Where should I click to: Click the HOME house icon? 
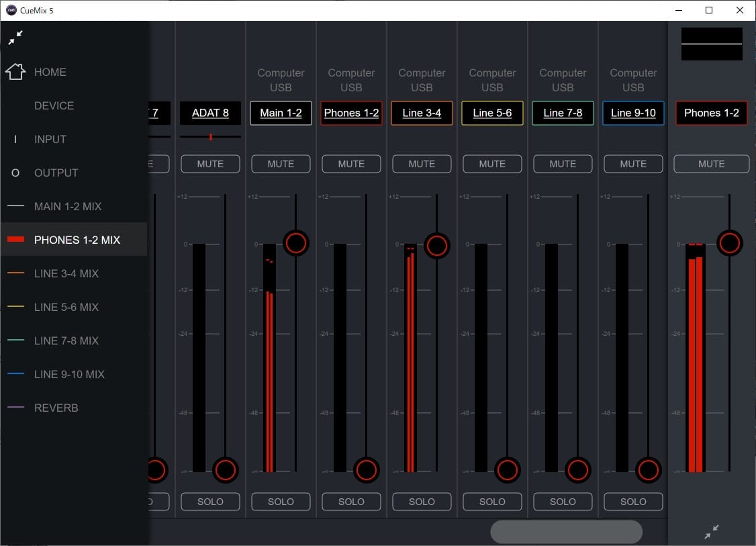point(15,71)
